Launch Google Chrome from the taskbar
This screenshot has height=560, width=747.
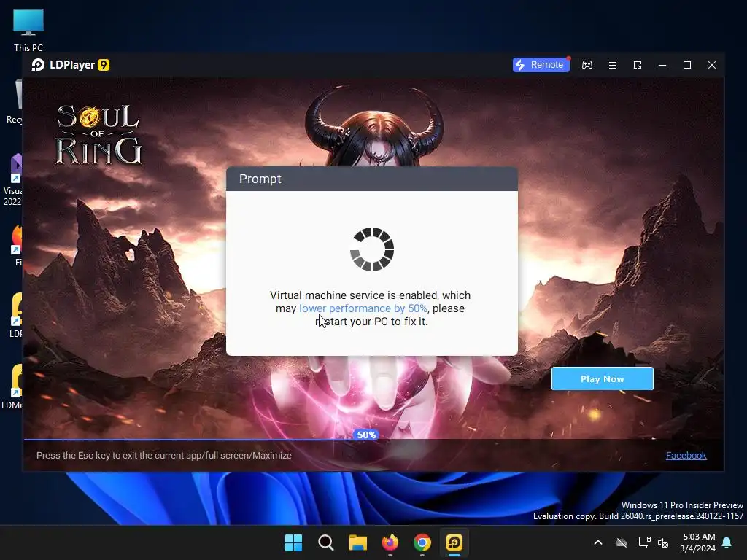(422, 542)
